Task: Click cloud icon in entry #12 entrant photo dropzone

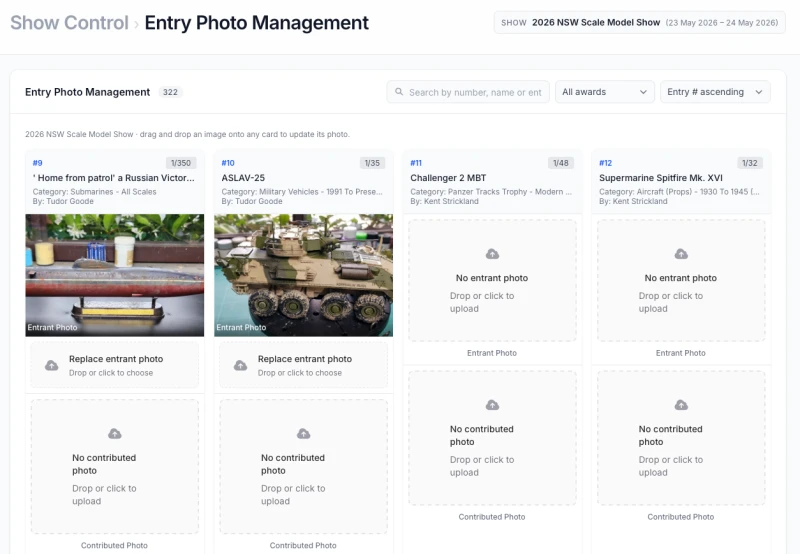Action: [x=681, y=254]
